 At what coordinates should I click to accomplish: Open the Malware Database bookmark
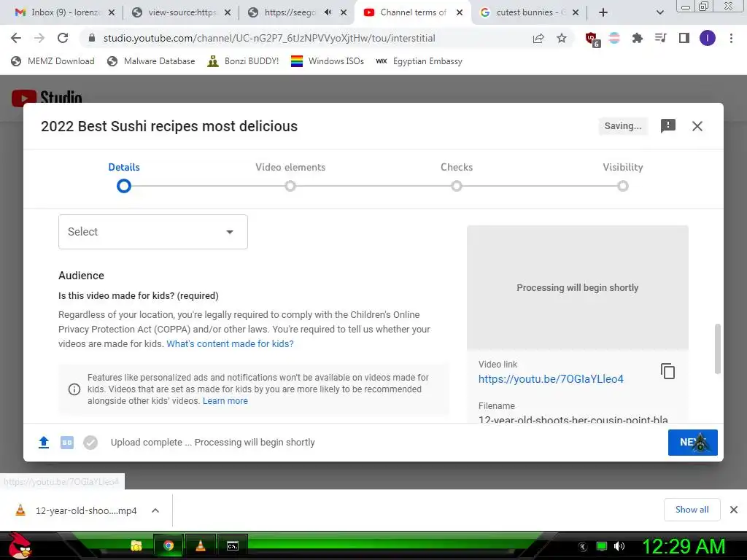(x=152, y=61)
